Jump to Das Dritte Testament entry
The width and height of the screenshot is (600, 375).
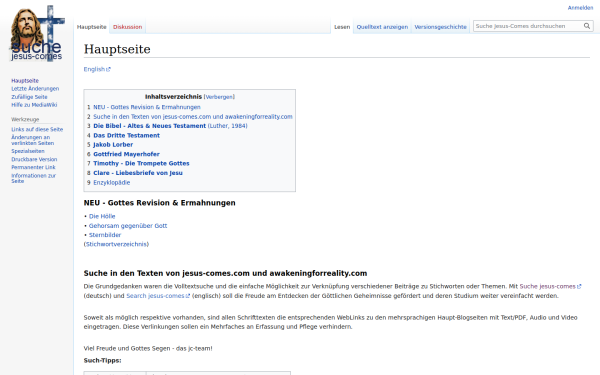click(x=126, y=135)
